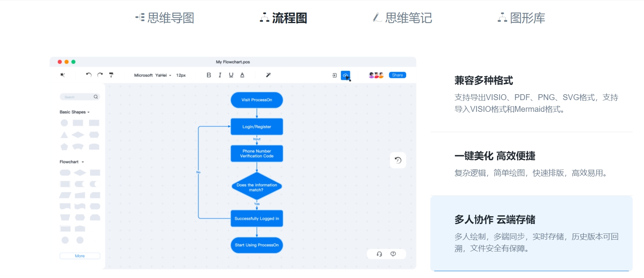Open the version history clock button
The image size is (644, 278).
coord(398,160)
